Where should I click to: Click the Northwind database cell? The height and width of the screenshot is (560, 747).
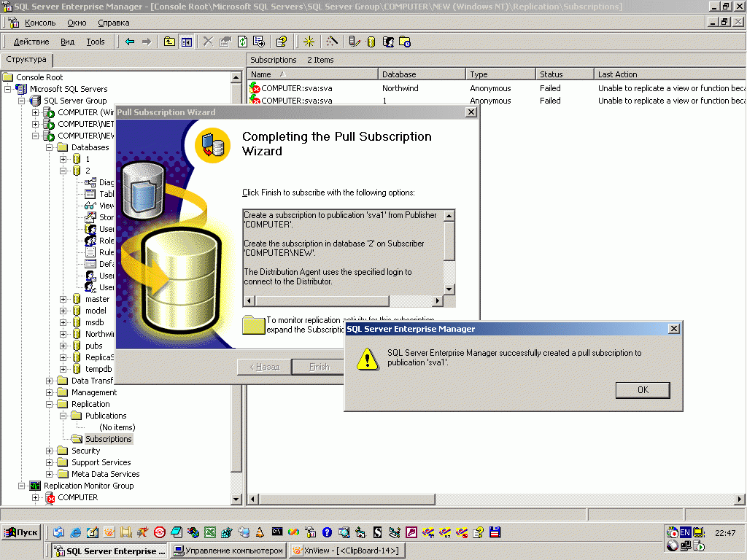(400, 88)
